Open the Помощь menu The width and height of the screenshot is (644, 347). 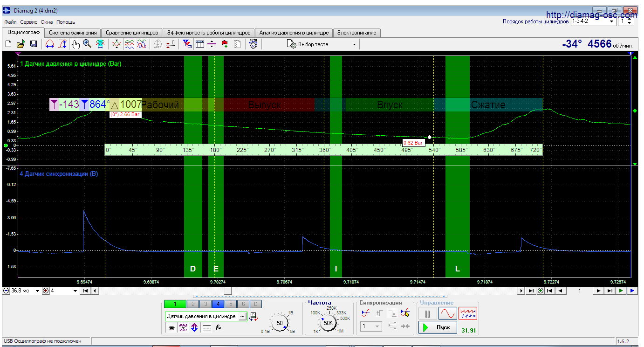tap(66, 22)
